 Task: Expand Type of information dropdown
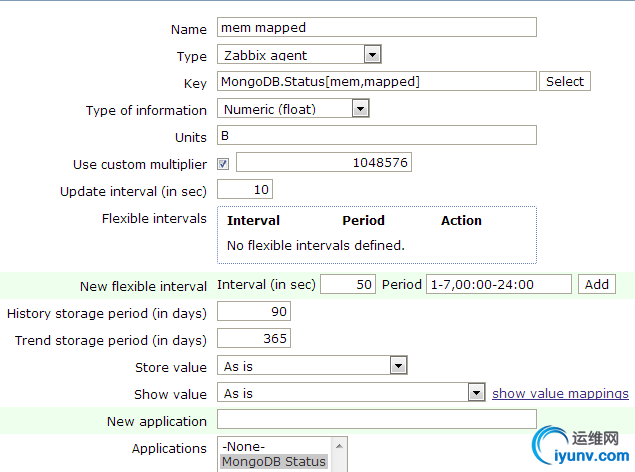(x=294, y=108)
